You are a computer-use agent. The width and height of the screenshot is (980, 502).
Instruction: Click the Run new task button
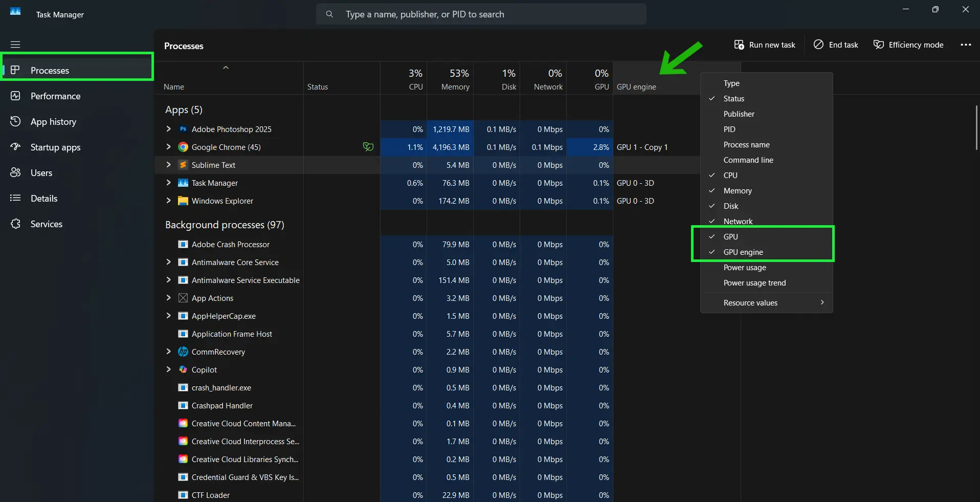click(765, 45)
